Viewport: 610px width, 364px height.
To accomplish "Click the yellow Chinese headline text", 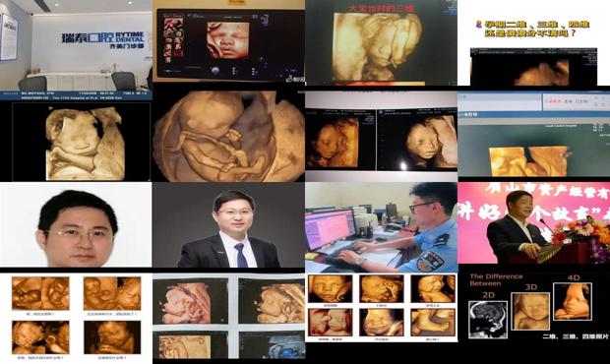I will (533, 29).
